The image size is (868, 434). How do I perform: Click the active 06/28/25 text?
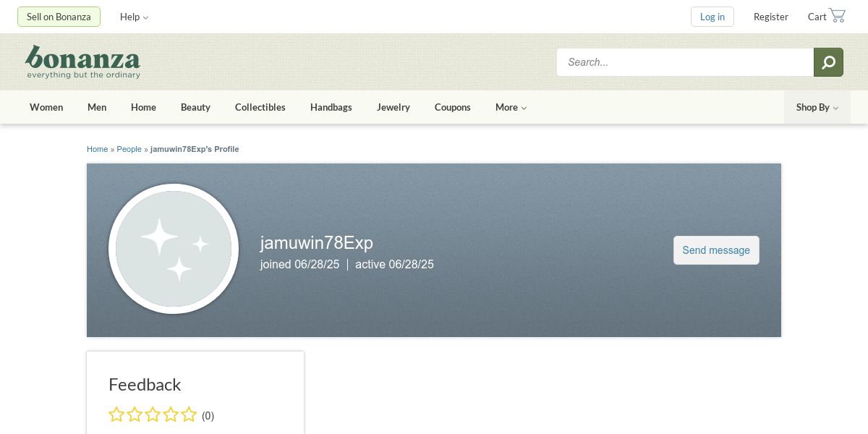(394, 265)
